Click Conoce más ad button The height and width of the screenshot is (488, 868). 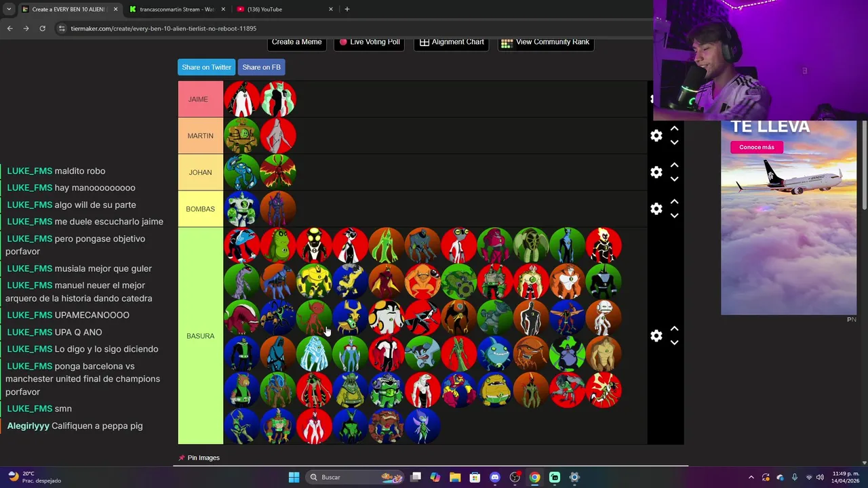(x=756, y=147)
